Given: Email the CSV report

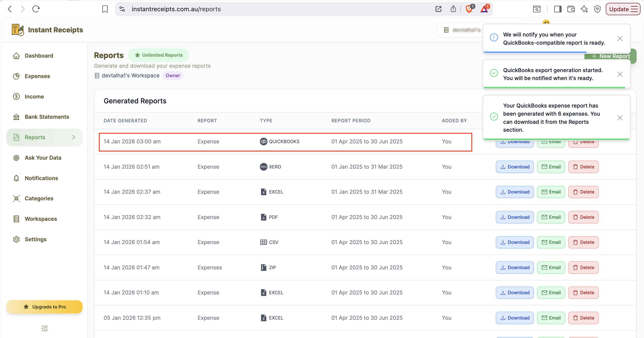Looking at the screenshot, I should (x=551, y=242).
